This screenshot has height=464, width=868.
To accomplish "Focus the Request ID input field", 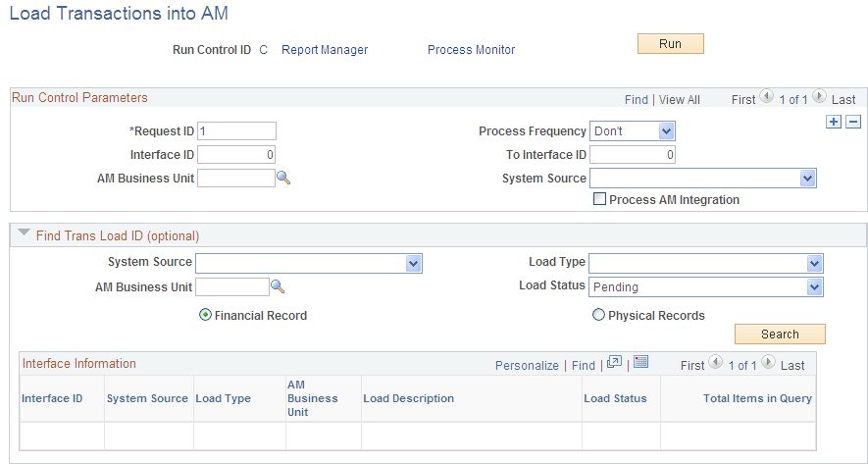I will [236, 131].
